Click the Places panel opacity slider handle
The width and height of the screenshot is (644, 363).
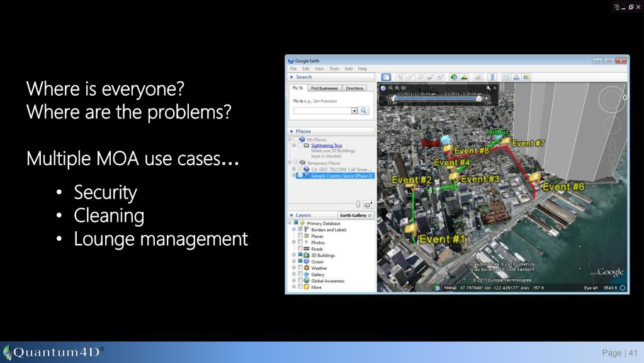point(358,204)
